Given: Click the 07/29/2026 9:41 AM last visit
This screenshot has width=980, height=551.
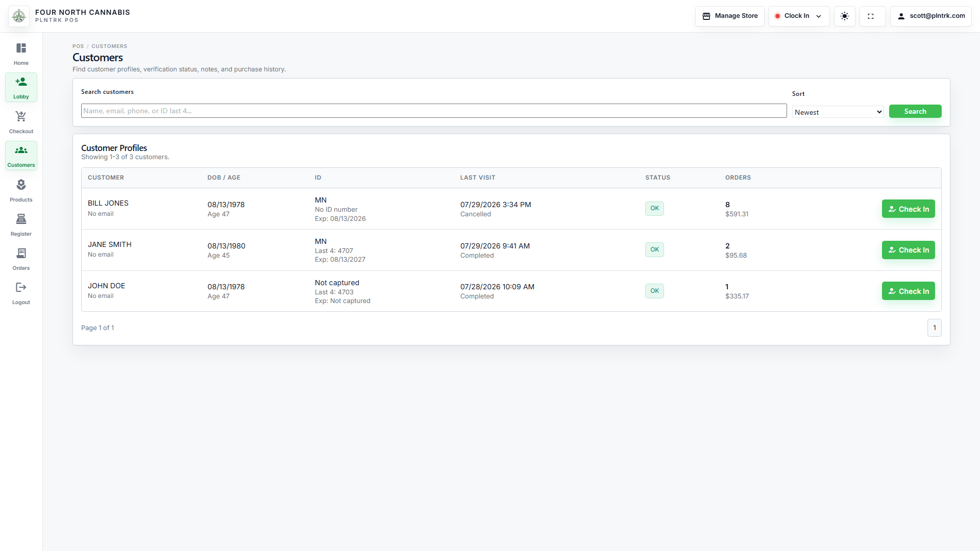Looking at the screenshot, I should 495,246.
